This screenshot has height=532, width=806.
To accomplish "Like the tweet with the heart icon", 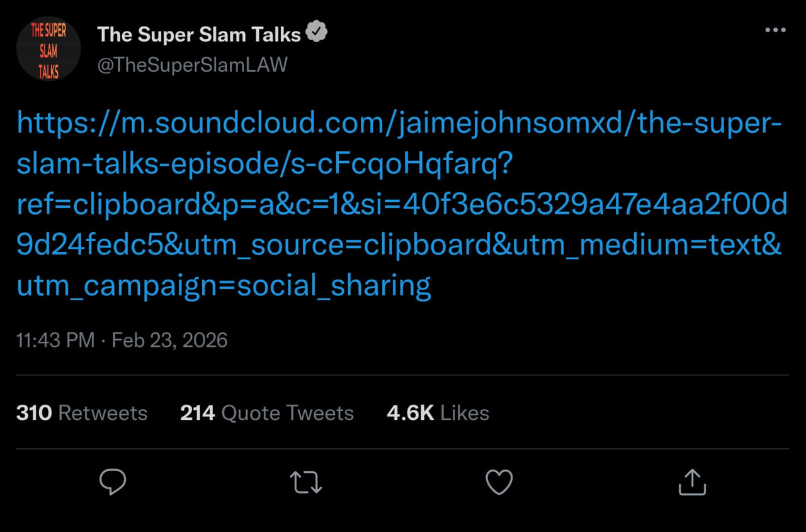I will [499, 482].
